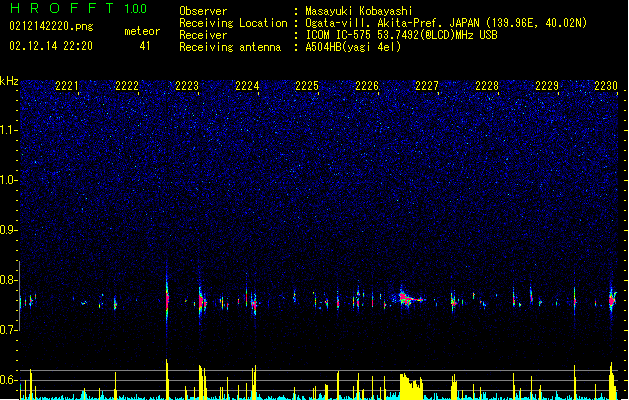Viewport: 629px width, 400px height.
Task: Click the kHz axis unit label
Action: click(9, 81)
